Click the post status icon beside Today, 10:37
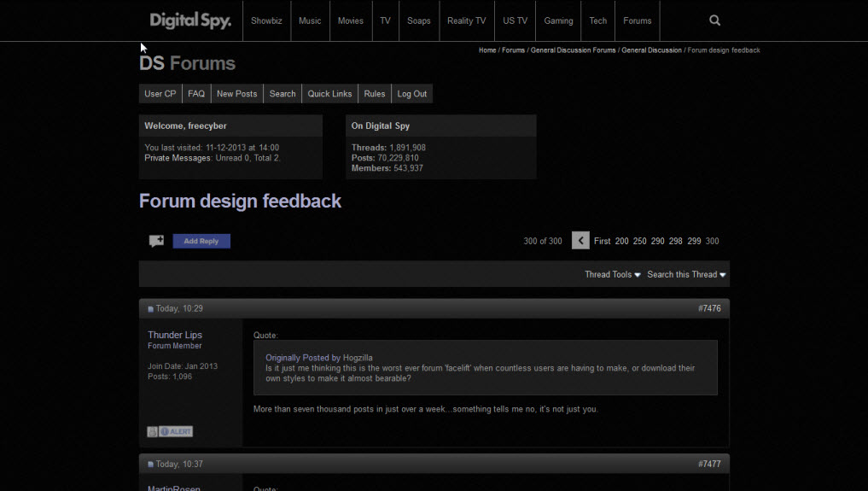The width and height of the screenshot is (868, 491). click(x=150, y=465)
